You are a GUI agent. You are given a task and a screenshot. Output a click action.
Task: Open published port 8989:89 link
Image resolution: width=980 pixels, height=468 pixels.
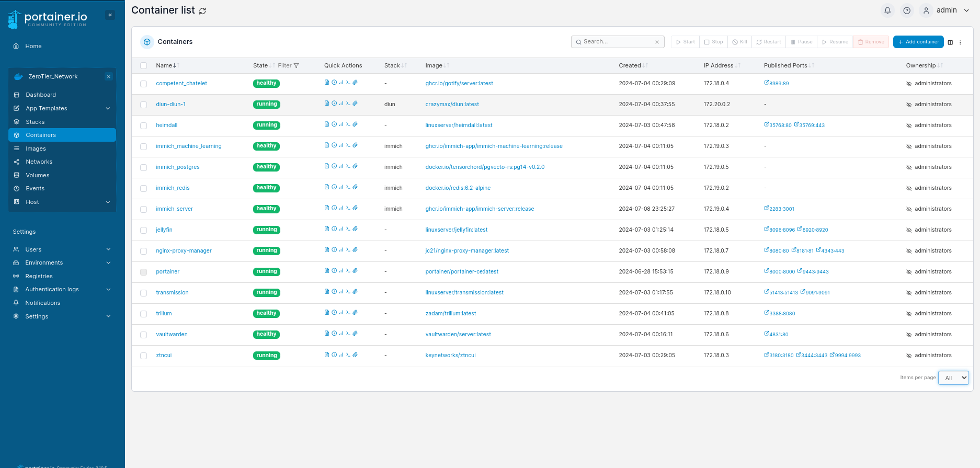coord(777,83)
